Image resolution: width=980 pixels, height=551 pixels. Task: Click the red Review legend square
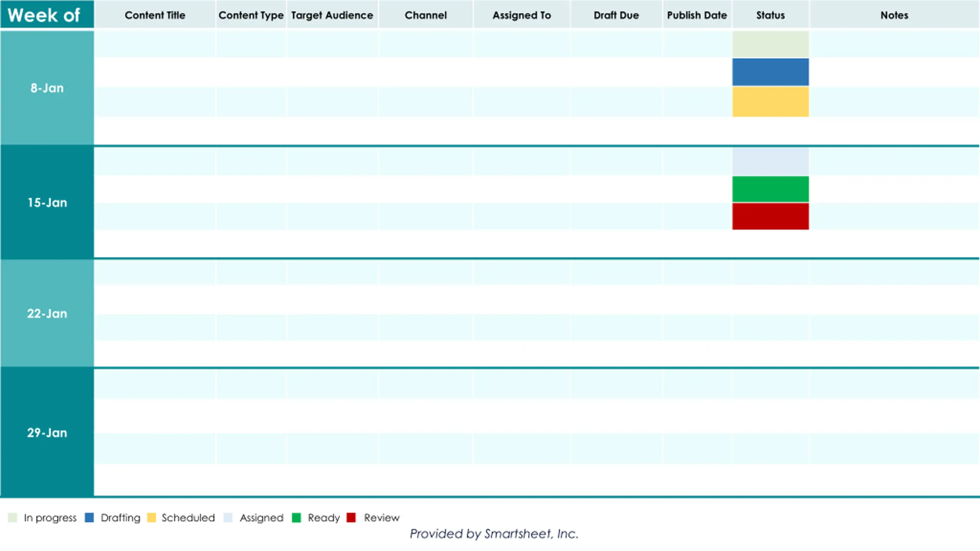[x=351, y=517]
